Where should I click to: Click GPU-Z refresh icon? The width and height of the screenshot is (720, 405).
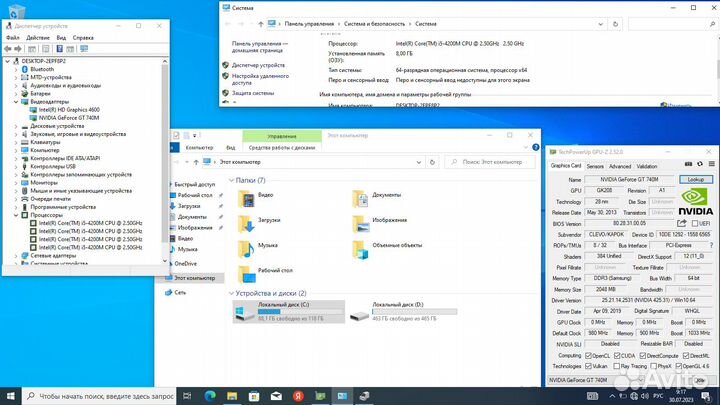tap(700, 164)
